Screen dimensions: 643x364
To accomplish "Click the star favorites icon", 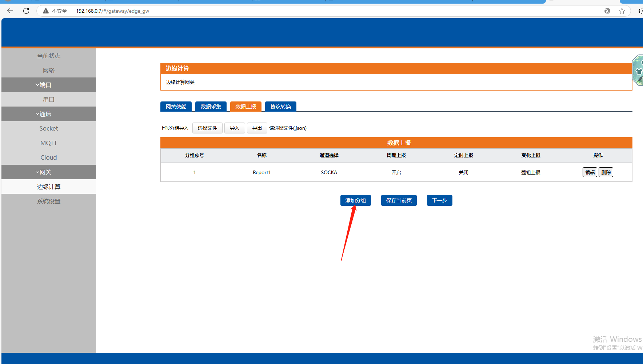I will 622,11.
